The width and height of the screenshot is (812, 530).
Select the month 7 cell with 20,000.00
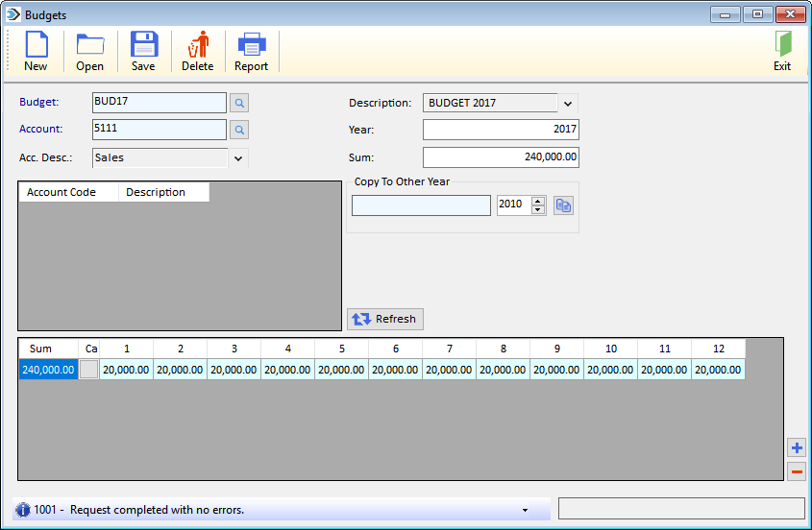tap(450, 370)
